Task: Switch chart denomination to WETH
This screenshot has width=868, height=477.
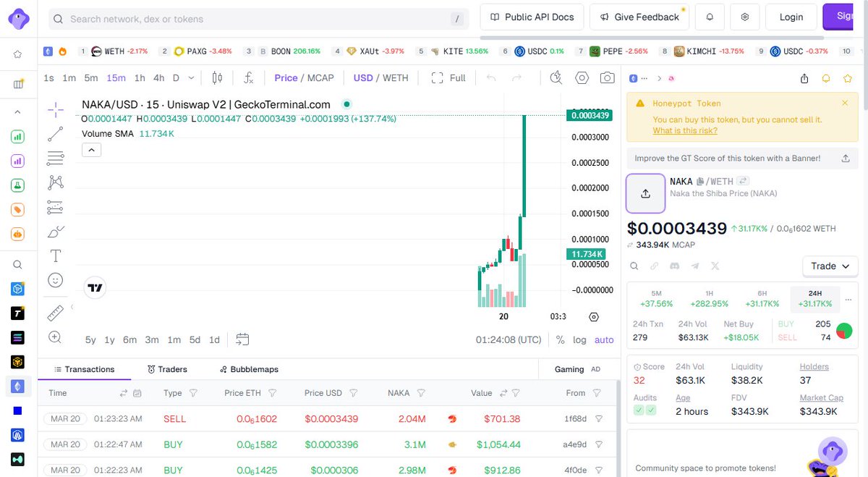Action: click(396, 77)
